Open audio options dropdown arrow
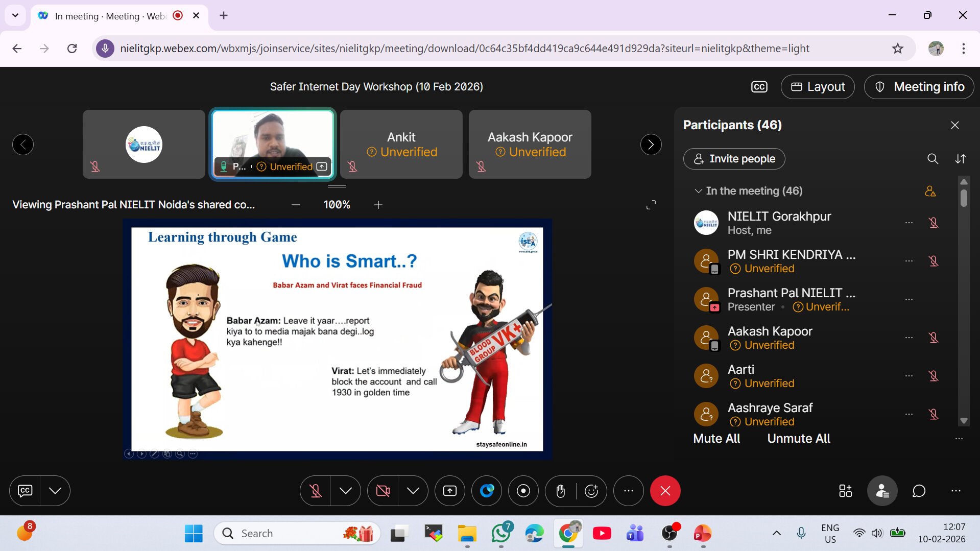The width and height of the screenshot is (980, 551). 346,491
